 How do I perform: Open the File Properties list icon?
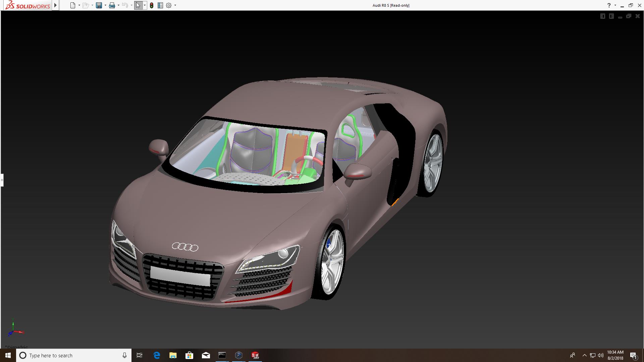pos(160,5)
